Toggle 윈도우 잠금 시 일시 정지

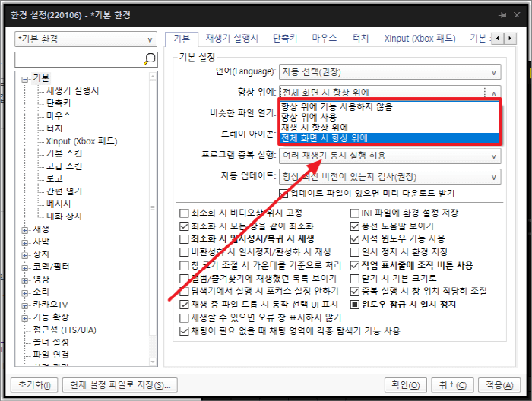point(355,305)
